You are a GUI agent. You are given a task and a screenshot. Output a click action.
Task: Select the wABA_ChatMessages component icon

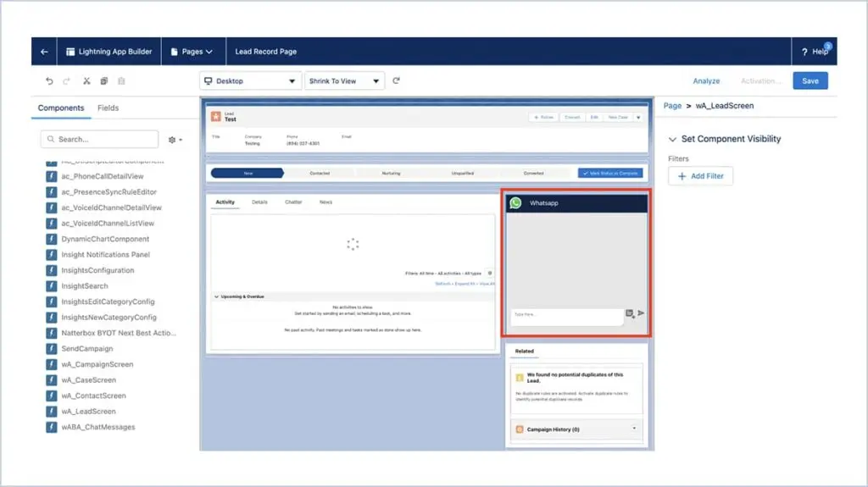pyautogui.click(x=52, y=427)
